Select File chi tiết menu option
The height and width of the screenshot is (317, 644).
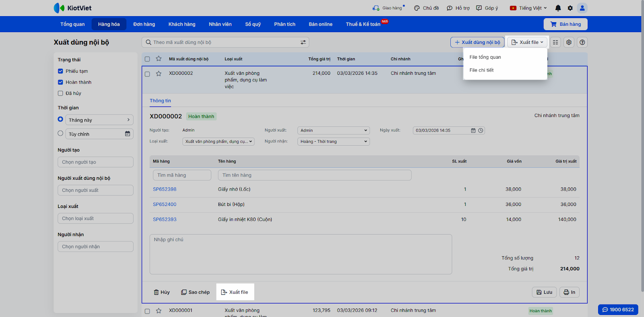481,70
